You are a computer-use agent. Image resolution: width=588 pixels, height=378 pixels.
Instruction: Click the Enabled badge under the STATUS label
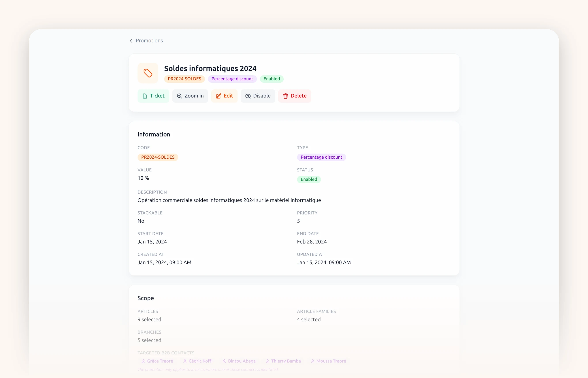pos(309,179)
